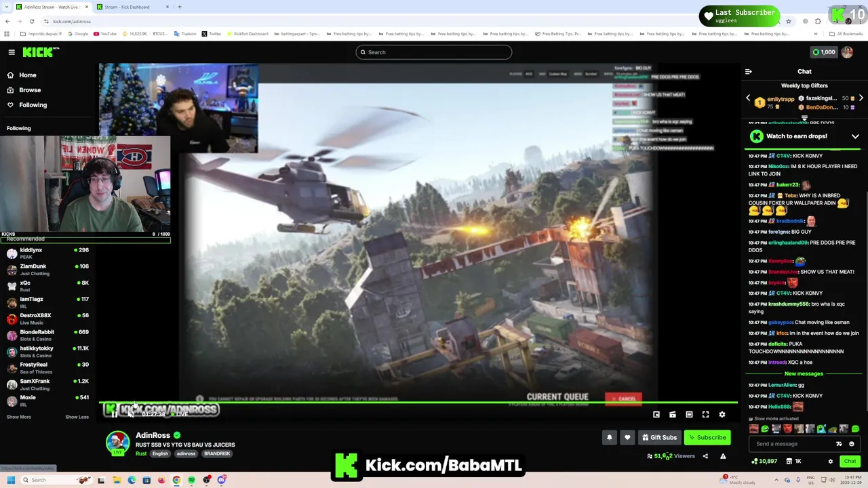Open xQc recommended channel
The width and height of the screenshot is (868, 488).
pos(47,286)
